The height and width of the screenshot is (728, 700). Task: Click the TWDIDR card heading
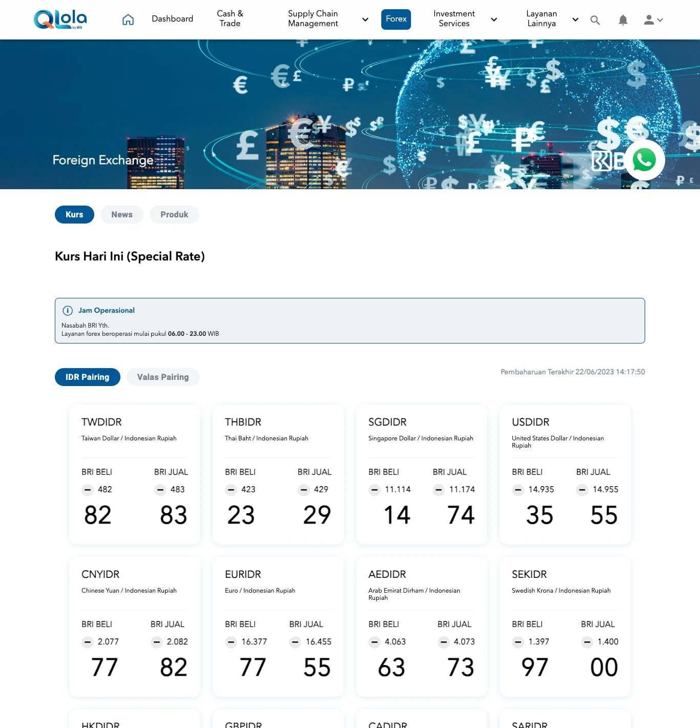tap(101, 422)
